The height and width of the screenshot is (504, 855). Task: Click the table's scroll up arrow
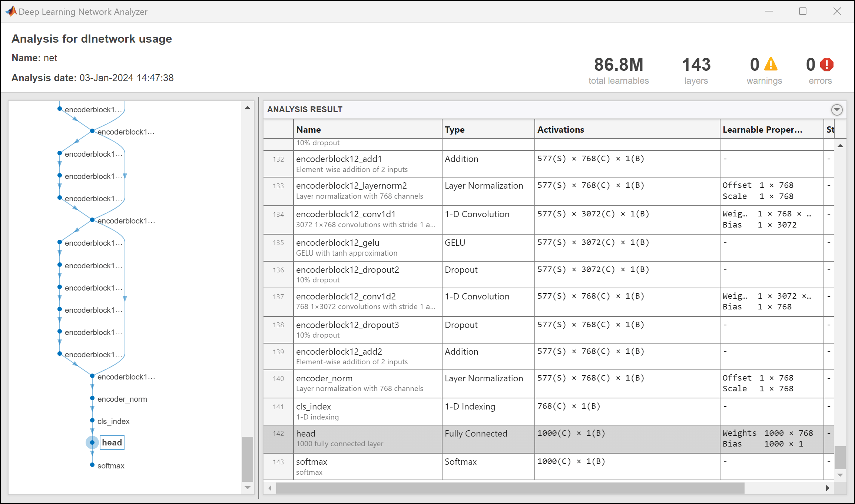[x=840, y=146]
